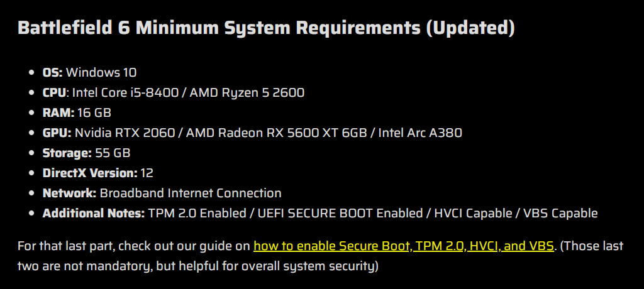
Task: Click the Broadband Internet Connection text
Action: (191, 193)
